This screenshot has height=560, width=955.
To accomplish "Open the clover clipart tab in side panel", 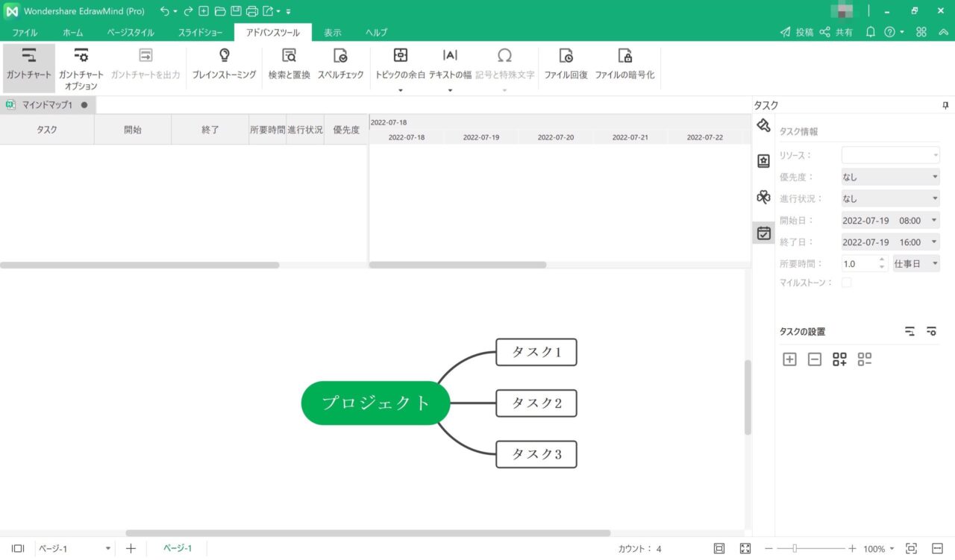I will (x=763, y=197).
